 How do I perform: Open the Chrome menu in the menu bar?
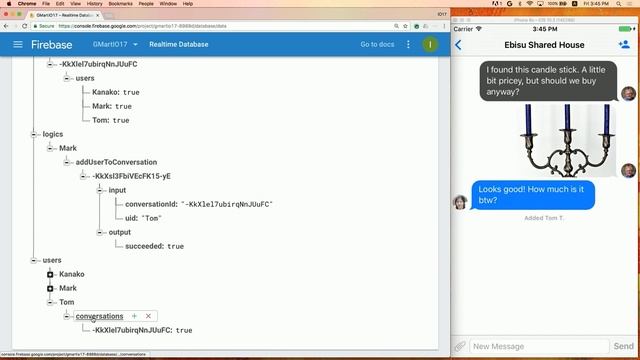[27, 4]
